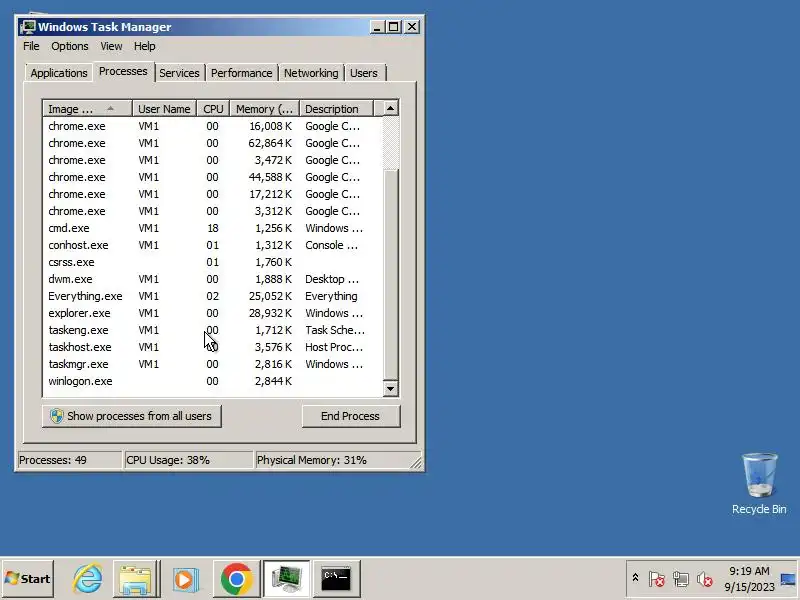The height and width of the screenshot is (600, 800).
Task: Switch to the Services tab
Action: pyautogui.click(x=179, y=73)
